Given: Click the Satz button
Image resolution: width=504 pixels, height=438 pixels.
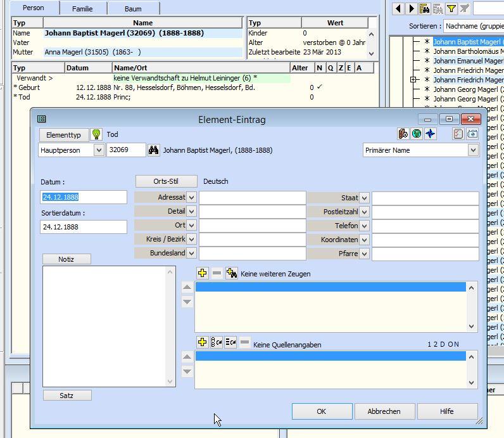Looking at the screenshot, I should 67,395.
